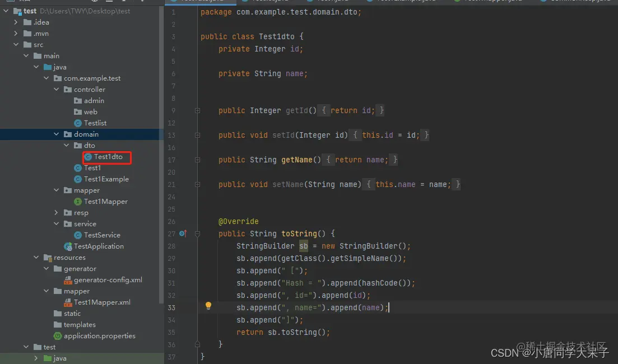Click the Test1Example class icon

(x=78, y=179)
